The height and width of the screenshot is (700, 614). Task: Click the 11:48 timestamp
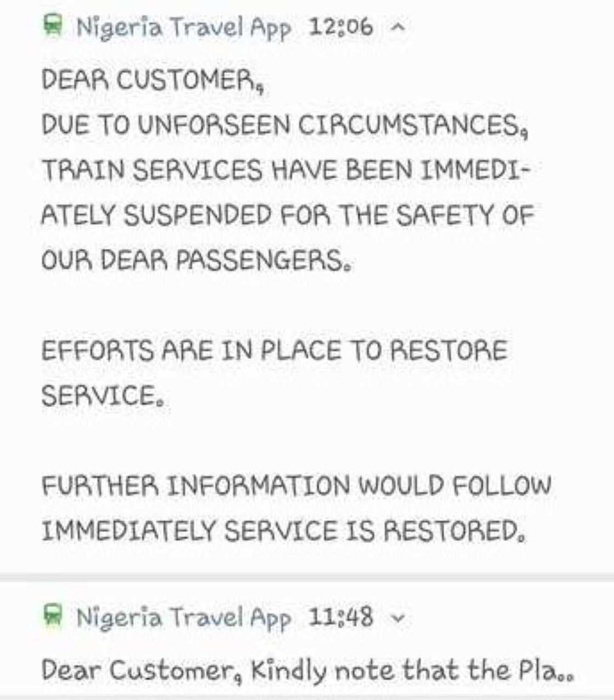point(340,616)
